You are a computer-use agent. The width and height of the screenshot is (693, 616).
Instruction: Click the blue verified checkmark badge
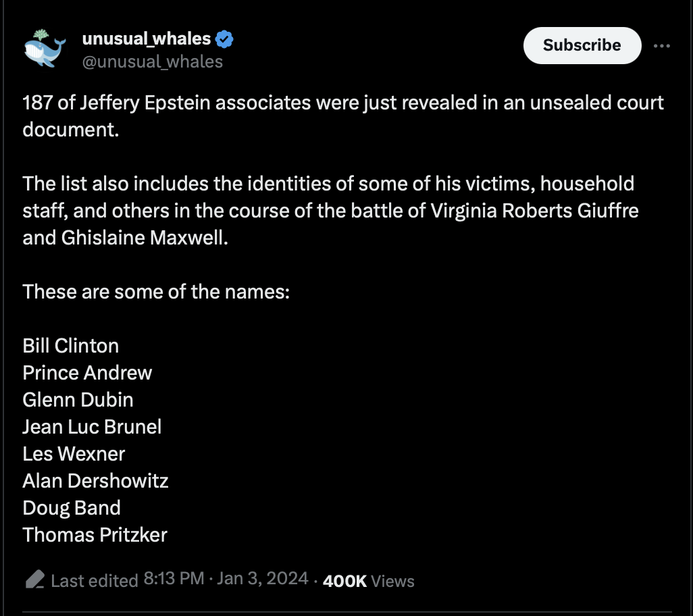click(x=224, y=39)
